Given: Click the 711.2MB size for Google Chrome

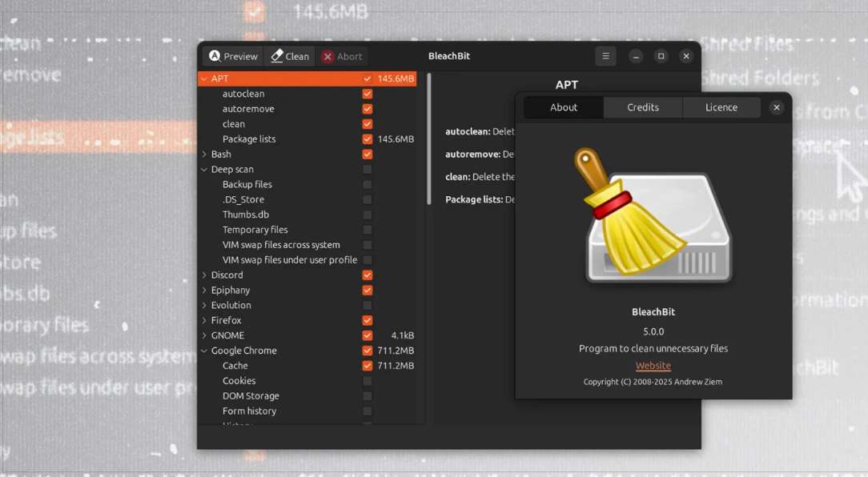Looking at the screenshot, I should coord(396,351).
